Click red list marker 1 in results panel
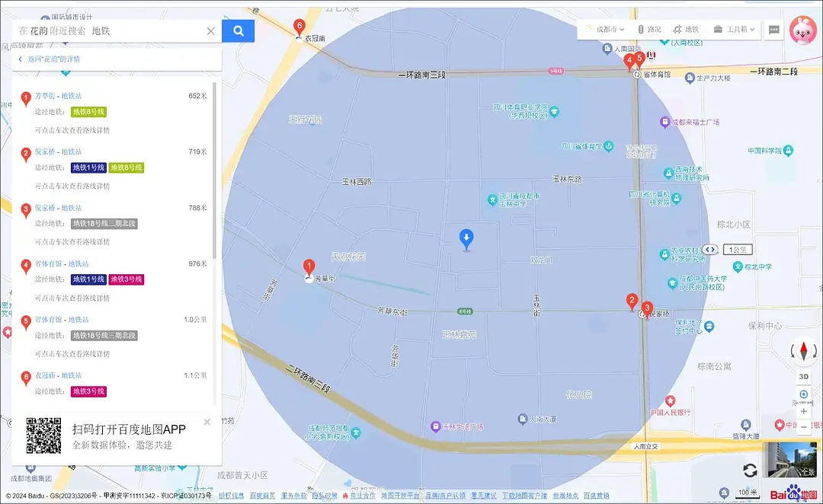 click(x=26, y=98)
